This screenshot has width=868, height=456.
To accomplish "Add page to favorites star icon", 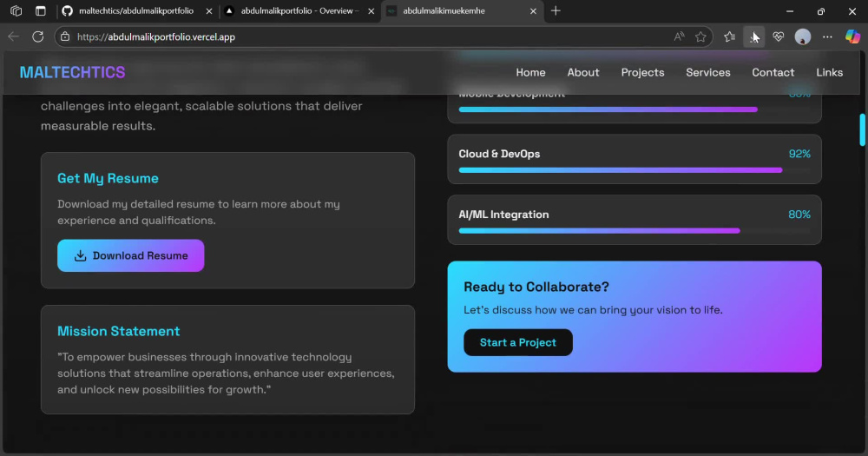I will [x=700, y=36].
